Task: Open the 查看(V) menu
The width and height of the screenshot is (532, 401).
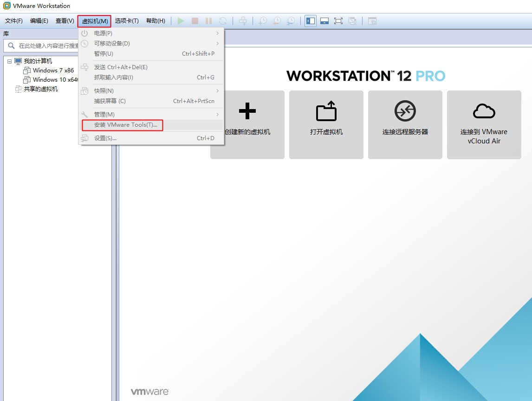Action: 65,21
